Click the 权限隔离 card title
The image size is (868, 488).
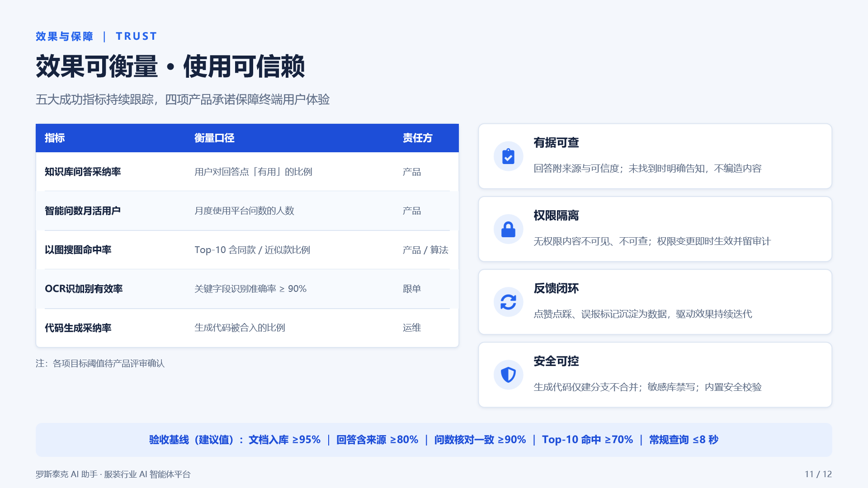[x=556, y=216]
